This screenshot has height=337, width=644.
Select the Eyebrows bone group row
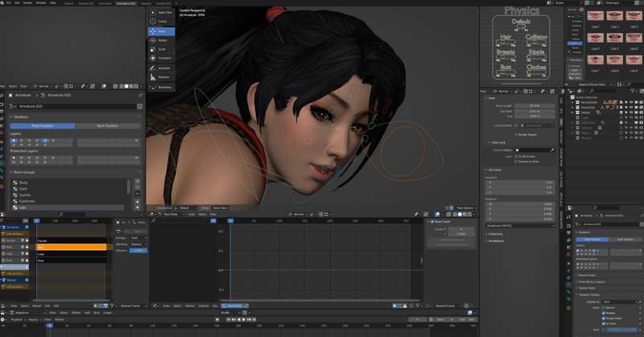tap(68, 201)
